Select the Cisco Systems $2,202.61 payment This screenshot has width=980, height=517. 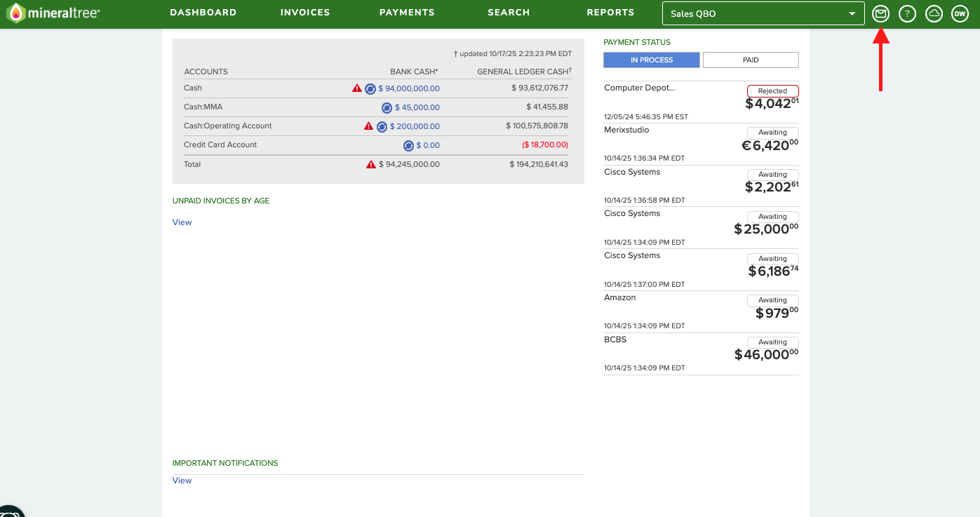(x=701, y=186)
